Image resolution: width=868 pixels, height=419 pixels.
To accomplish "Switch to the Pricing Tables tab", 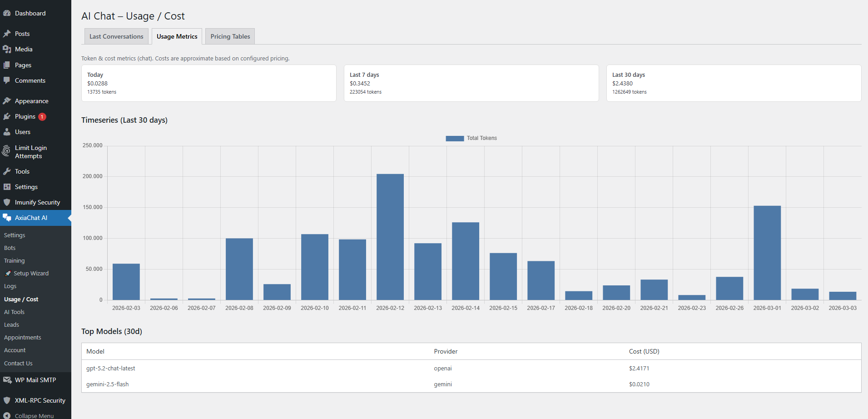I will point(229,36).
